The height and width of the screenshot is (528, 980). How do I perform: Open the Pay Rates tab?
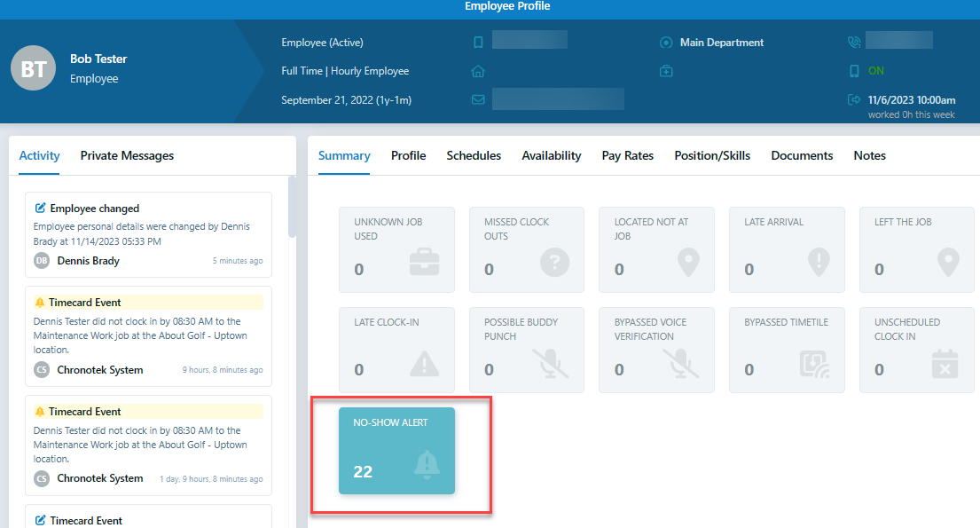coord(627,155)
